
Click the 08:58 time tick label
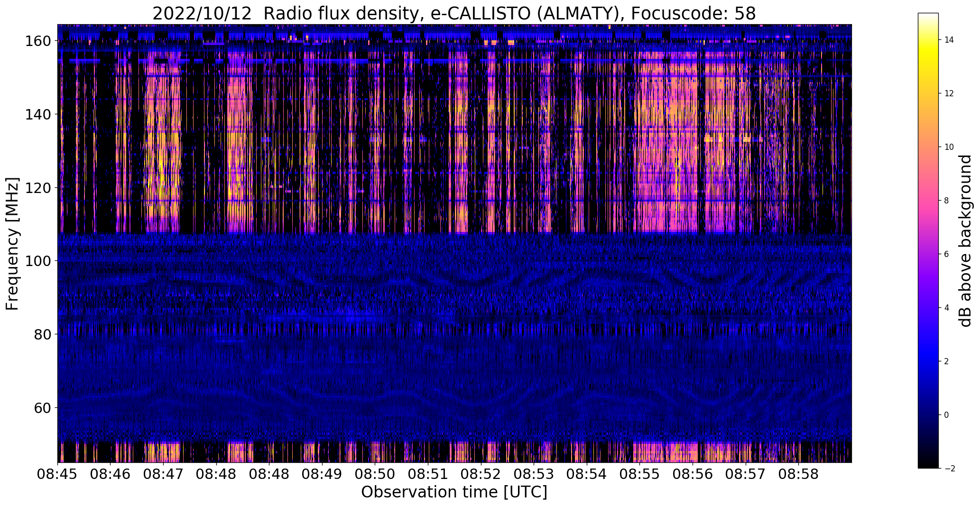[798, 475]
